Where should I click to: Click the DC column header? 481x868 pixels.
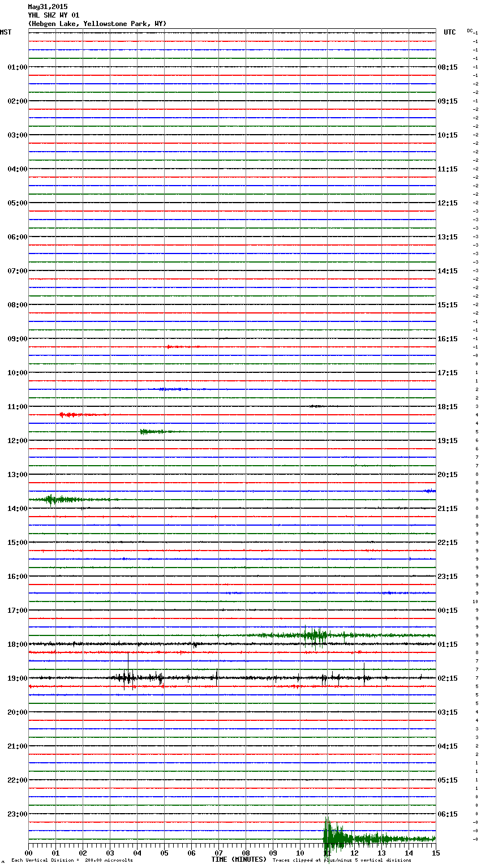click(470, 31)
